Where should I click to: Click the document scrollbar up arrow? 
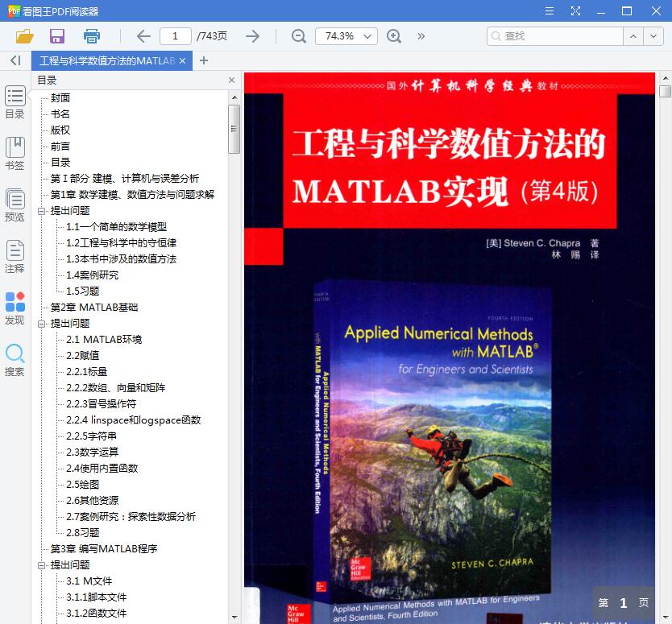click(x=665, y=78)
